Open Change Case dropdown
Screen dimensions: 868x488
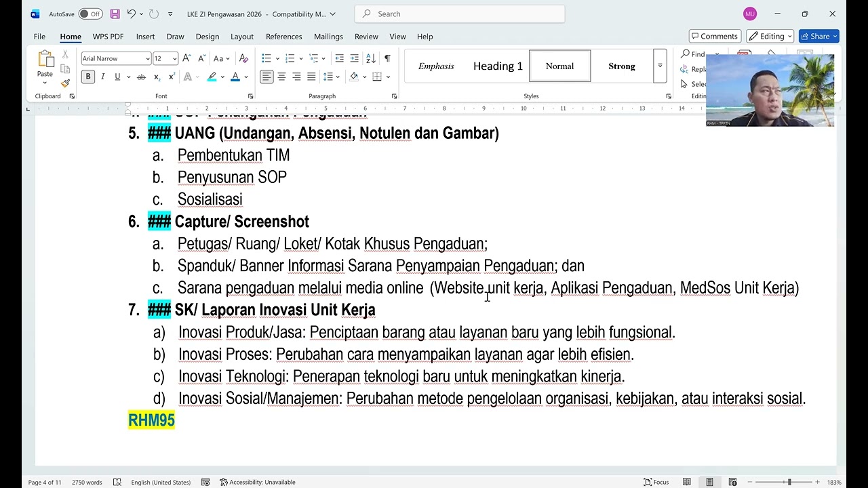point(222,58)
